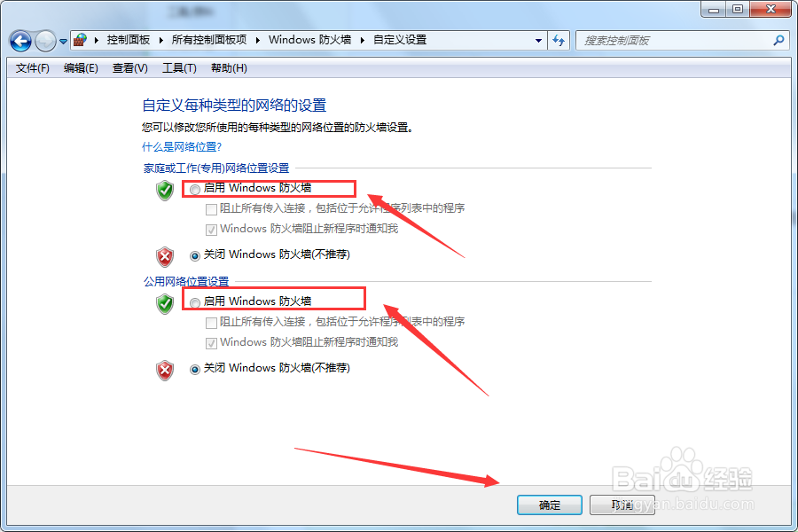Click green shield in private network section
Viewport: 798px width, 532px height.
[165, 191]
